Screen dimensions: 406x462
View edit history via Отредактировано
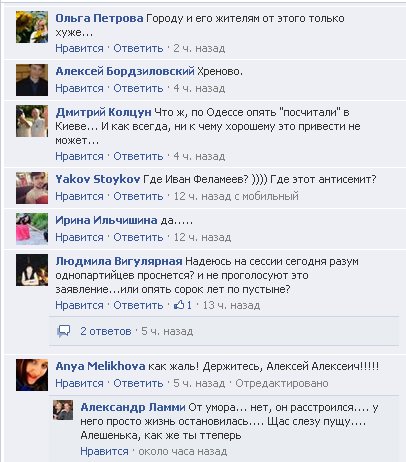click(x=282, y=383)
